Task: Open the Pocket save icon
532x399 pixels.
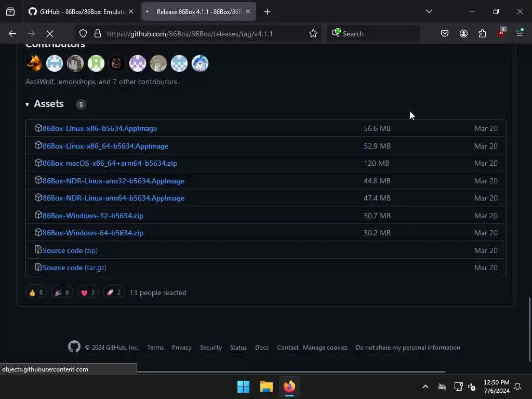Action: (445, 33)
